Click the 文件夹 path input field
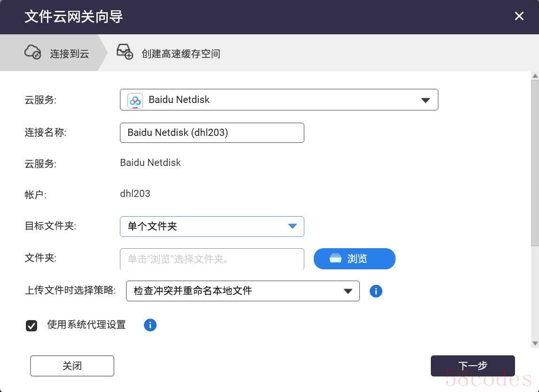539x392 pixels. point(212,259)
